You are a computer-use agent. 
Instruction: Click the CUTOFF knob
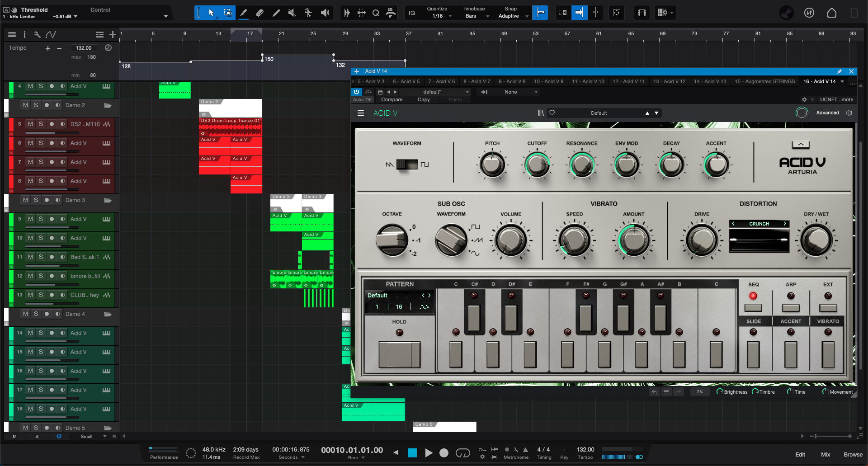tap(537, 165)
